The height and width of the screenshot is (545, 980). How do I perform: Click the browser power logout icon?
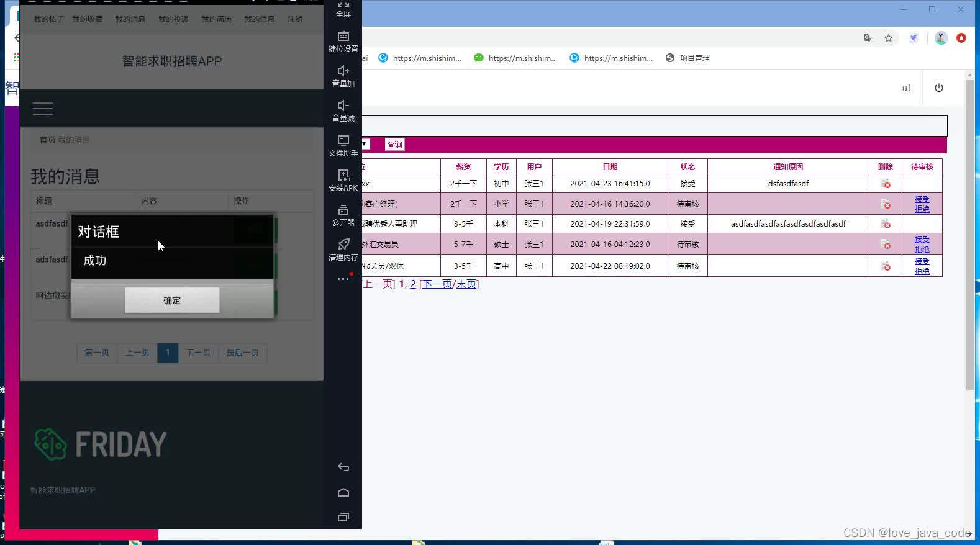[x=939, y=88]
